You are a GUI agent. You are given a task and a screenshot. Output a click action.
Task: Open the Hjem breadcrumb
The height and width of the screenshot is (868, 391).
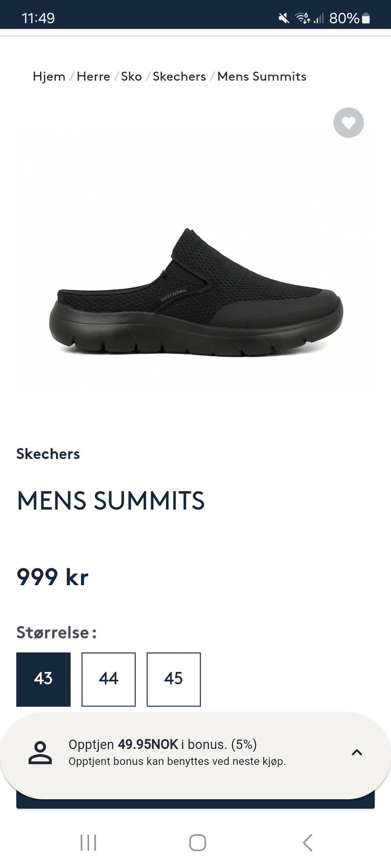tap(49, 77)
